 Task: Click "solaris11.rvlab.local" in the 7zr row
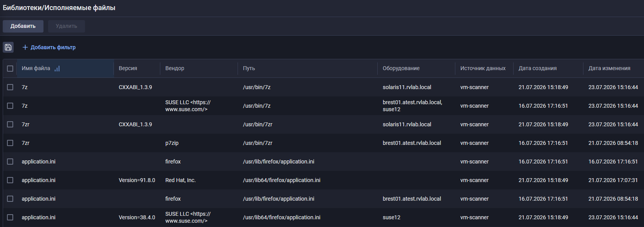click(x=407, y=124)
